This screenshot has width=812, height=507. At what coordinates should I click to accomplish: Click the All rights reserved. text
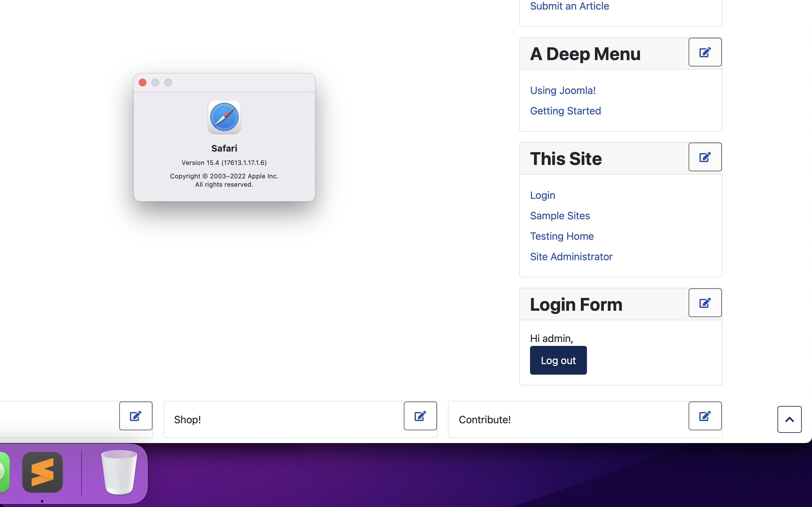coord(224,184)
